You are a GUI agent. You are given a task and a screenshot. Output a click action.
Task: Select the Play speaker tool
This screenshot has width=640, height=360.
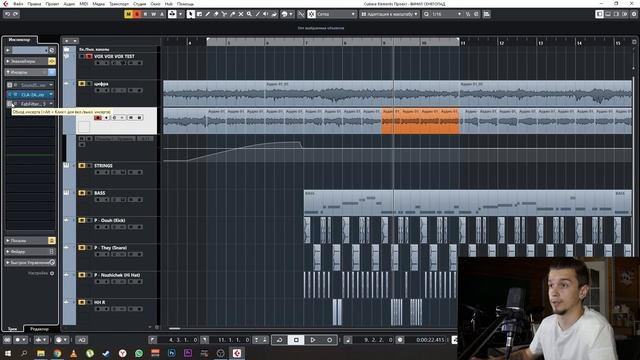coord(266,14)
